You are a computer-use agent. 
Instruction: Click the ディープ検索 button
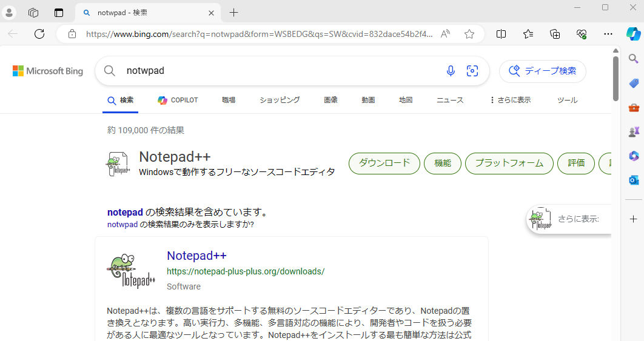543,71
